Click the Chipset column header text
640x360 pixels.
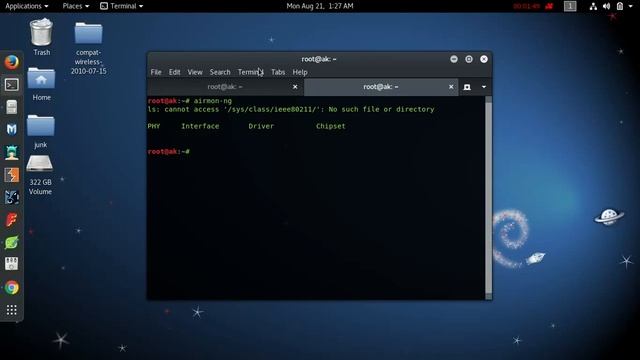(x=331, y=126)
